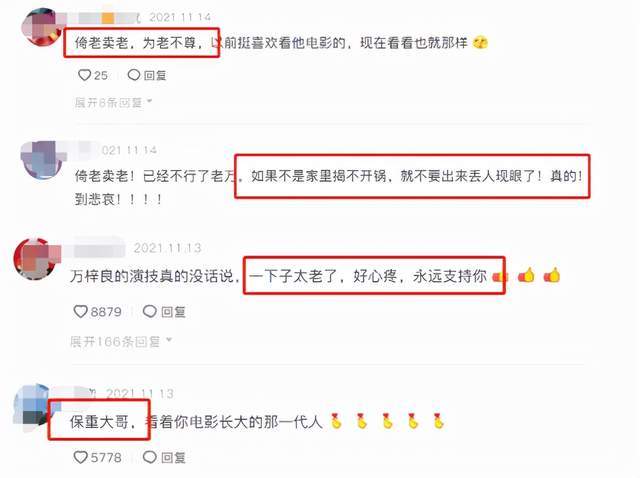
Task: Open reply bubble on 5778-like comment
Action: coord(150,457)
